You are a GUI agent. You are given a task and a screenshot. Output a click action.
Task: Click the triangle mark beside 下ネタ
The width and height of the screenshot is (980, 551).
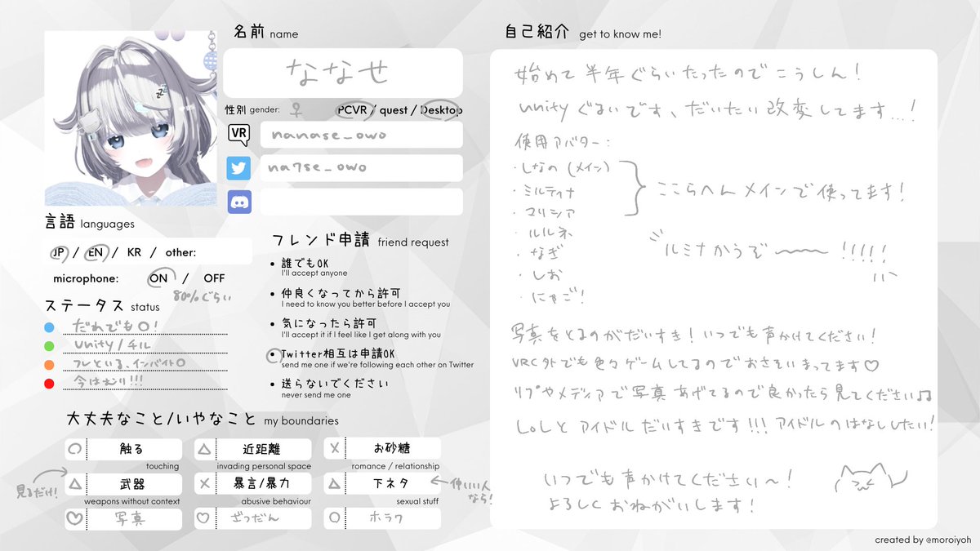pyautogui.click(x=334, y=484)
